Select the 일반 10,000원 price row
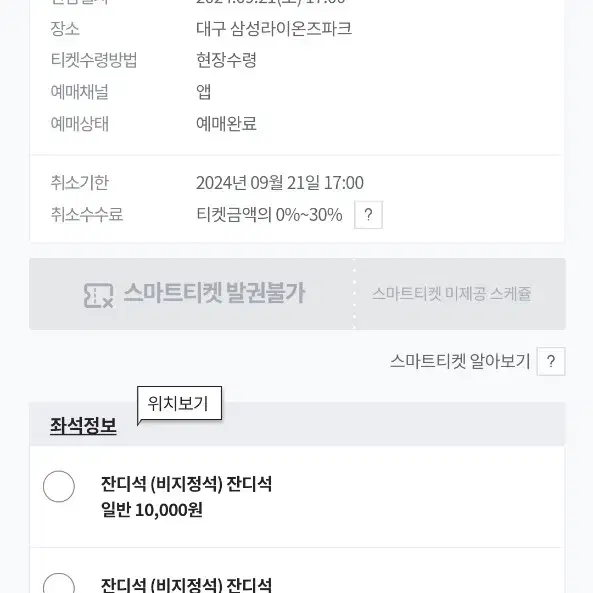The image size is (593, 593). [152, 510]
